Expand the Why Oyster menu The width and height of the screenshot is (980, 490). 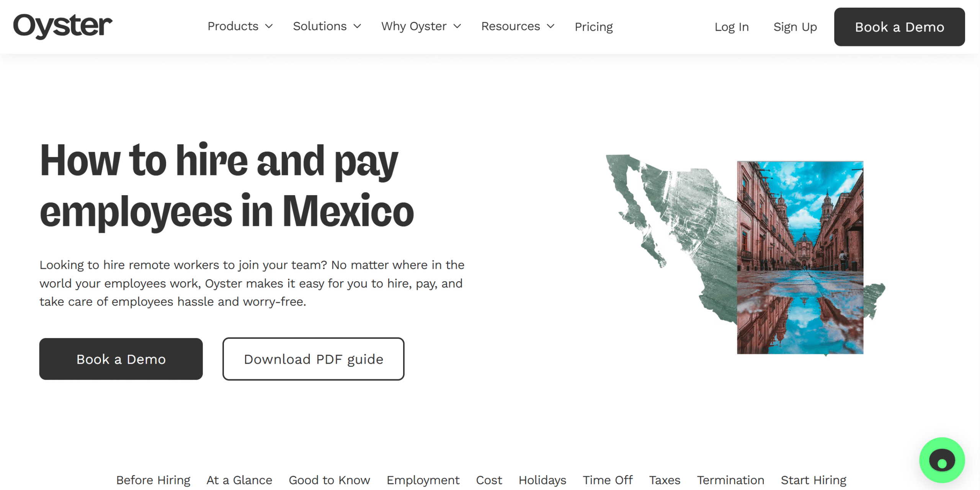point(421,26)
